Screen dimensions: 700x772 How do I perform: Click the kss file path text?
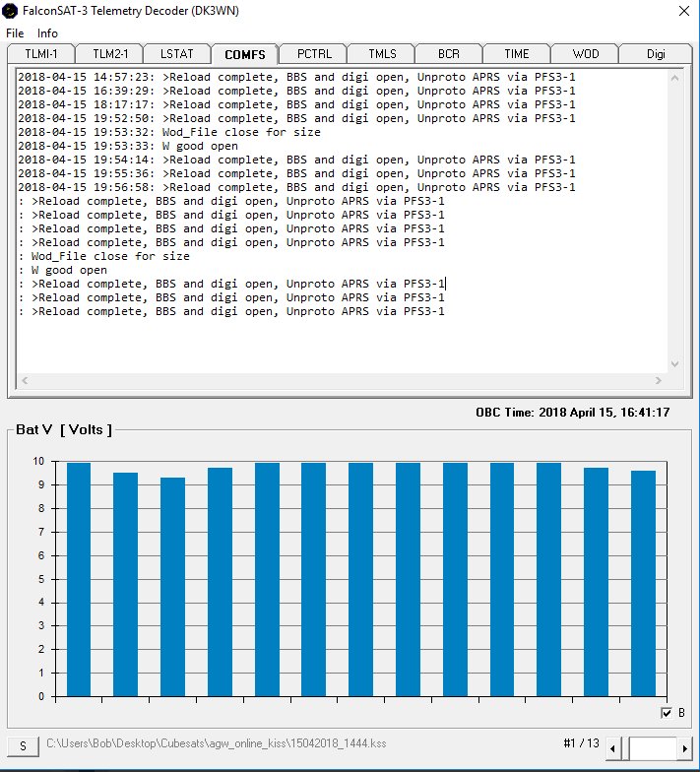(217, 742)
